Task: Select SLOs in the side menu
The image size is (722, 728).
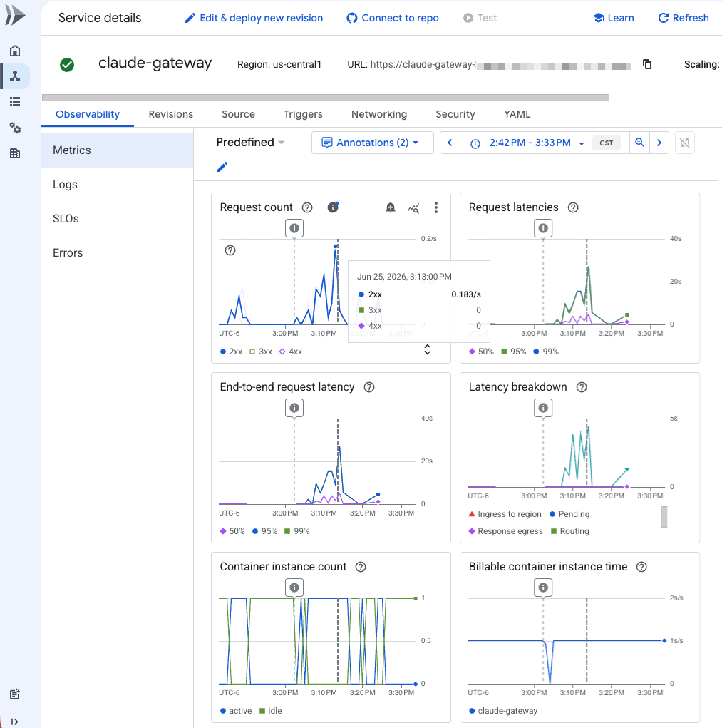Action: click(118, 219)
